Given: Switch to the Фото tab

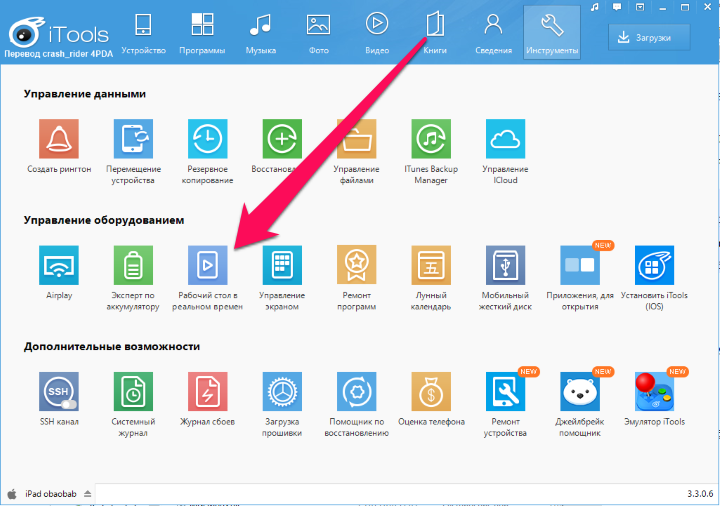Looking at the screenshot, I should [x=318, y=33].
